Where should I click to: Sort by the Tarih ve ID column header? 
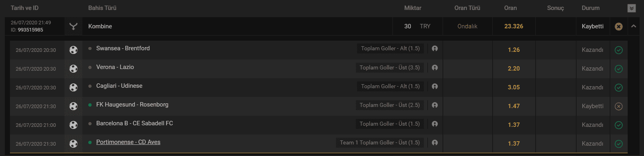point(25,8)
